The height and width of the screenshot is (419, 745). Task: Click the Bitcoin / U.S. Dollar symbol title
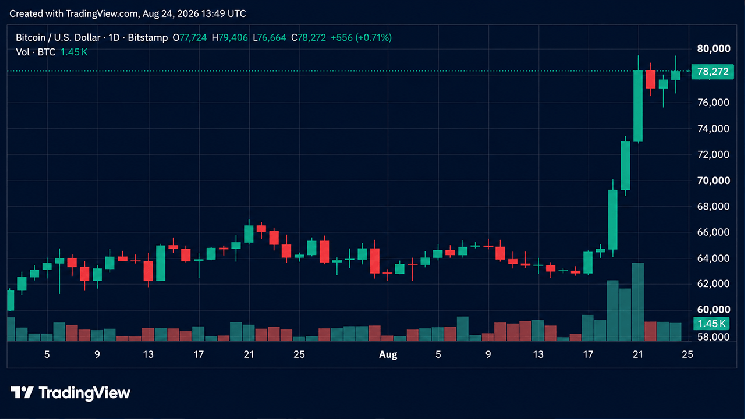coord(58,38)
